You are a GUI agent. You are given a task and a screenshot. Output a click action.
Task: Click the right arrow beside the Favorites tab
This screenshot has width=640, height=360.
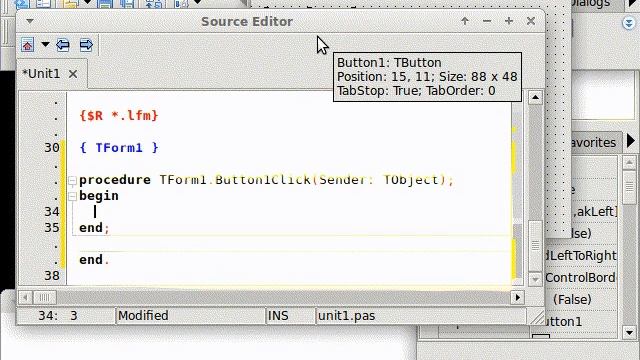[x=631, y=141]
